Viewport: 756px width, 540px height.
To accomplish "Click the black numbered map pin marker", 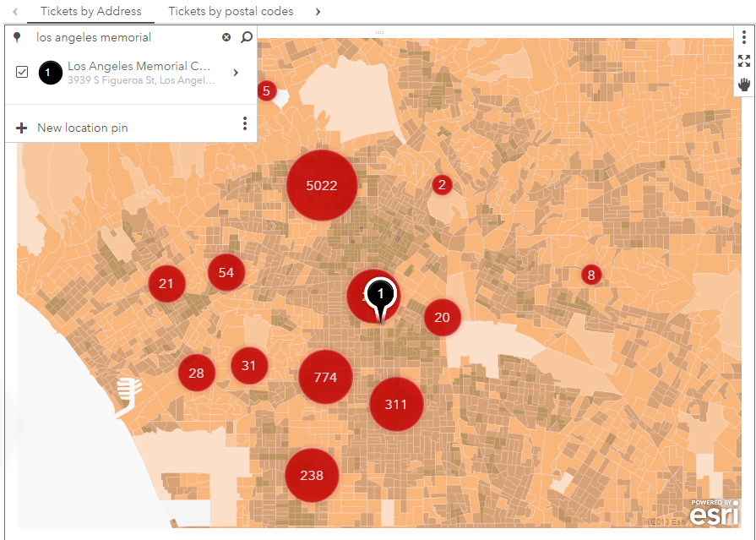I will [381, 294].
